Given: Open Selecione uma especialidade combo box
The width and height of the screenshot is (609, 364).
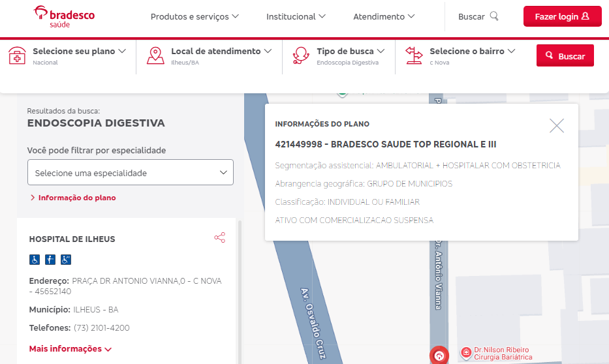Looking at the screenshot, I should coord(131,173).
